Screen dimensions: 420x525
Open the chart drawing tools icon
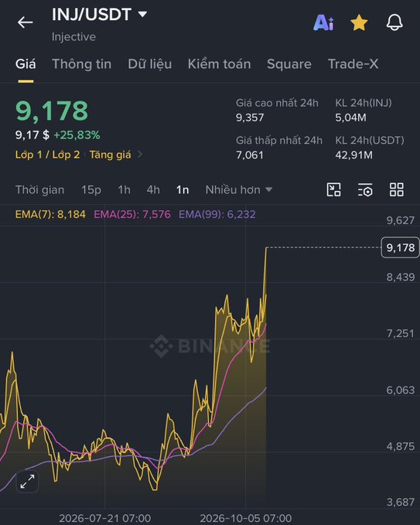click(x=333, y=189)
